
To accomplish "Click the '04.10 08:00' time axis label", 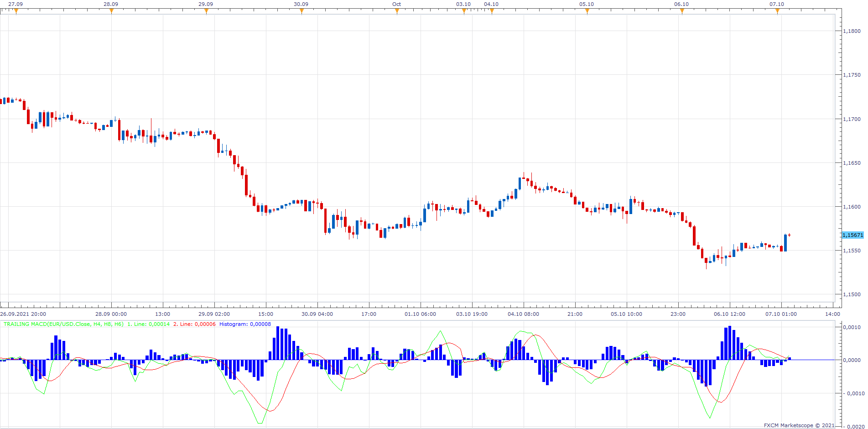I will [523, 314].
